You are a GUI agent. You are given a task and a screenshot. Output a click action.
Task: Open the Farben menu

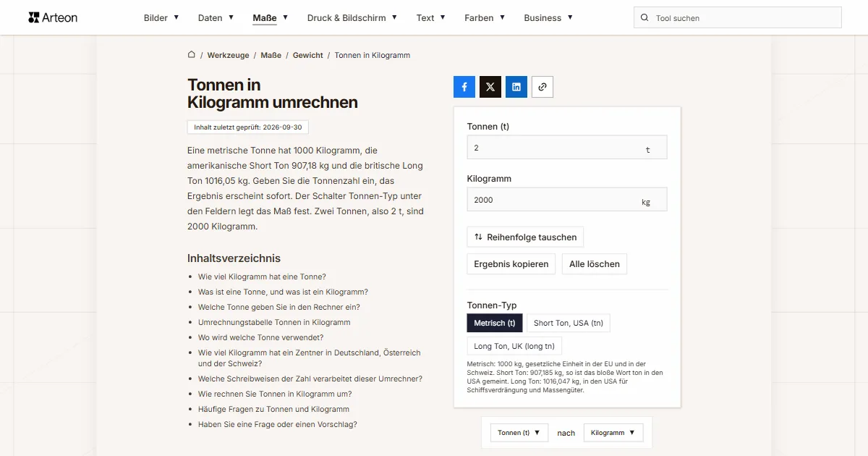pos(485,18)
